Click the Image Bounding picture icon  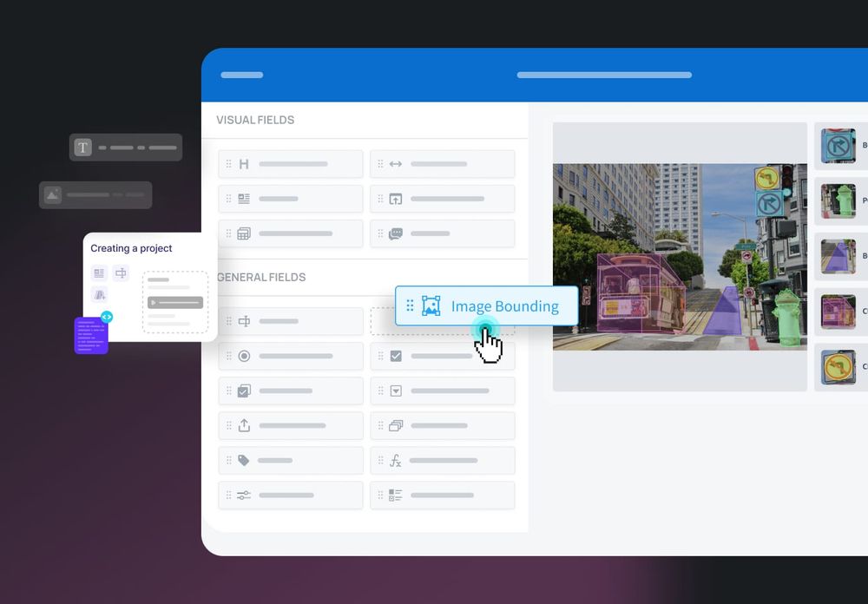point(431,305)
